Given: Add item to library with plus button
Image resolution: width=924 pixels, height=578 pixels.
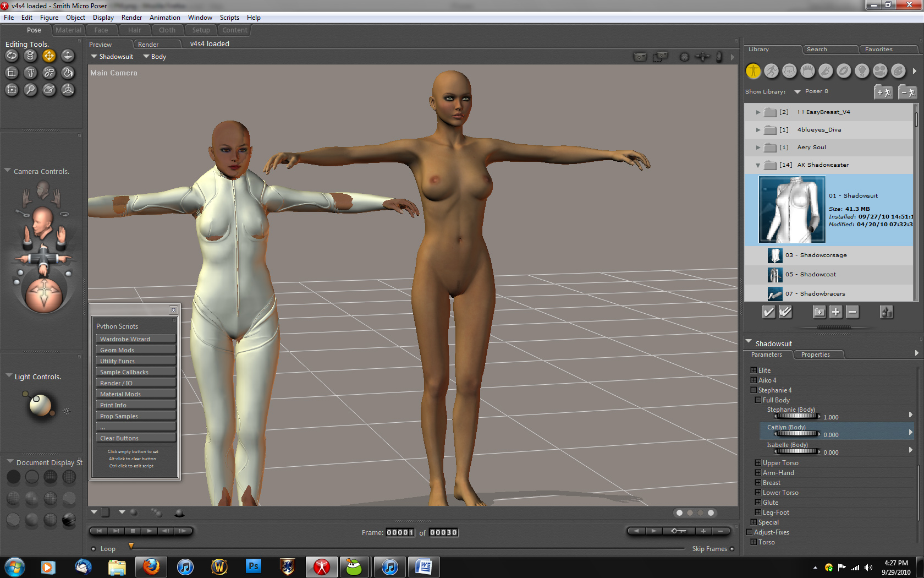Looking at the screenshot, I should point(835,312).
